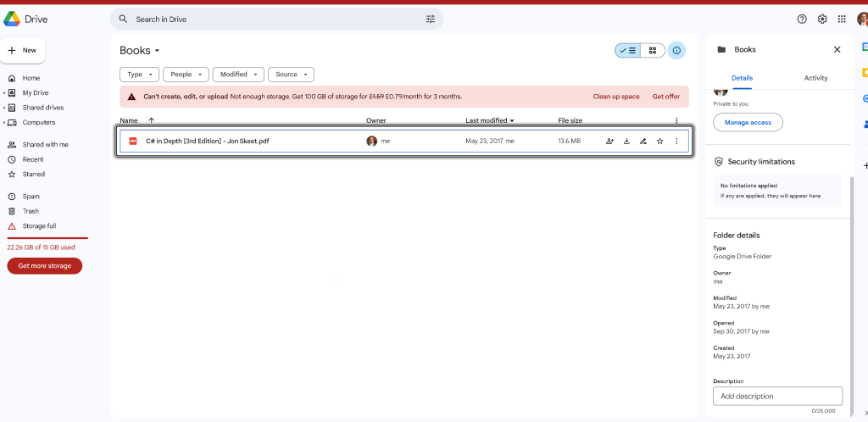Viewport: 868px width, 422px height.
Task: Click the Search in Drive field
Action: [277, 19]
